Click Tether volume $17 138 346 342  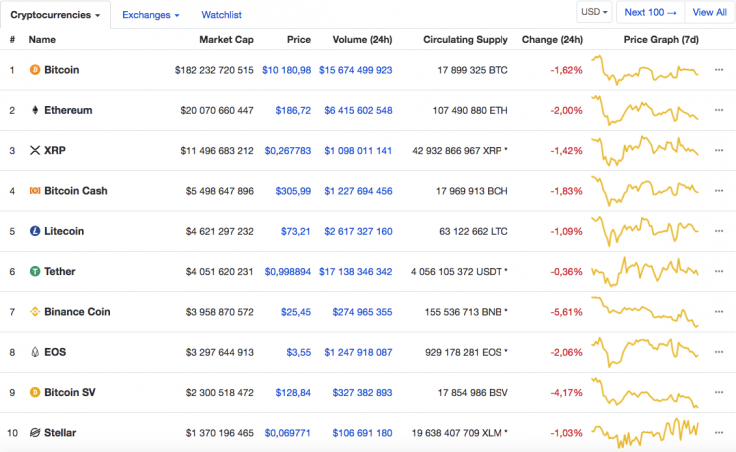pos(356,272)
